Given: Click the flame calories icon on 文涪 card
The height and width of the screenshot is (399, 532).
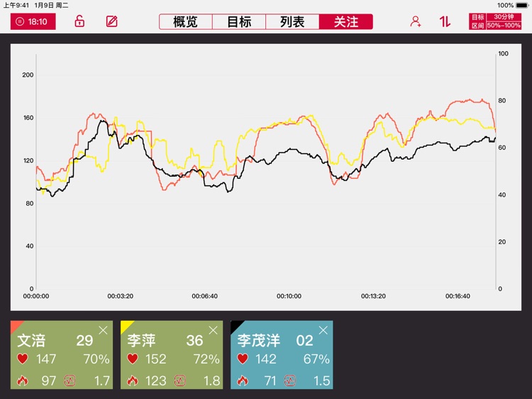Looking at the screenshot, I should [23, 381].
